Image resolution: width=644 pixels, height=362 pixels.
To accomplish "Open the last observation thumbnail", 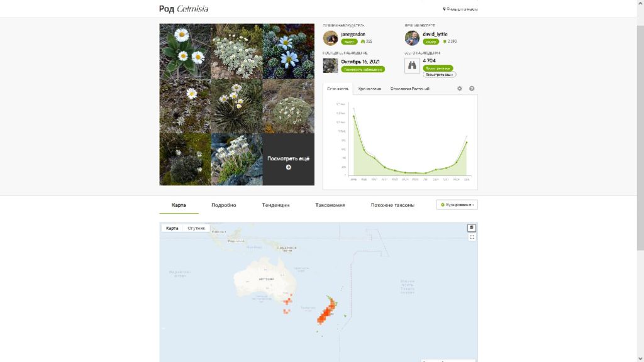I will [330, 65].
